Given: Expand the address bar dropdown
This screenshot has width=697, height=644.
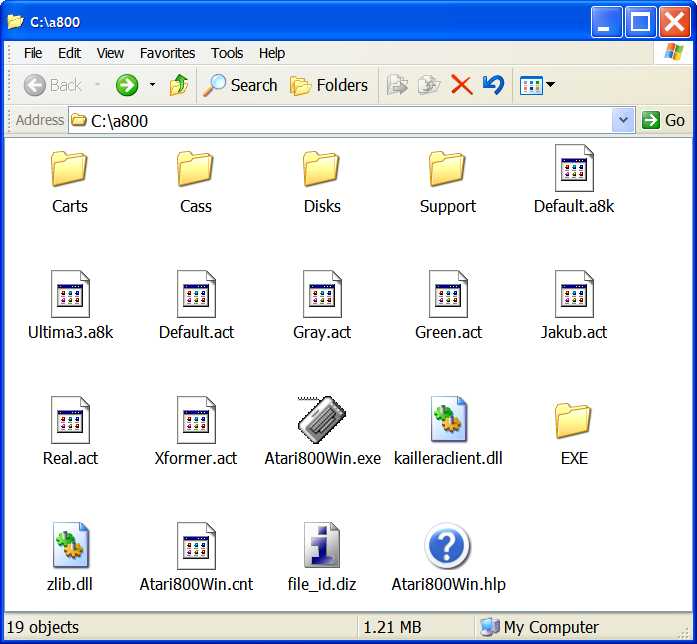Looking at the screenshot, I should click(x=623, y=120).
